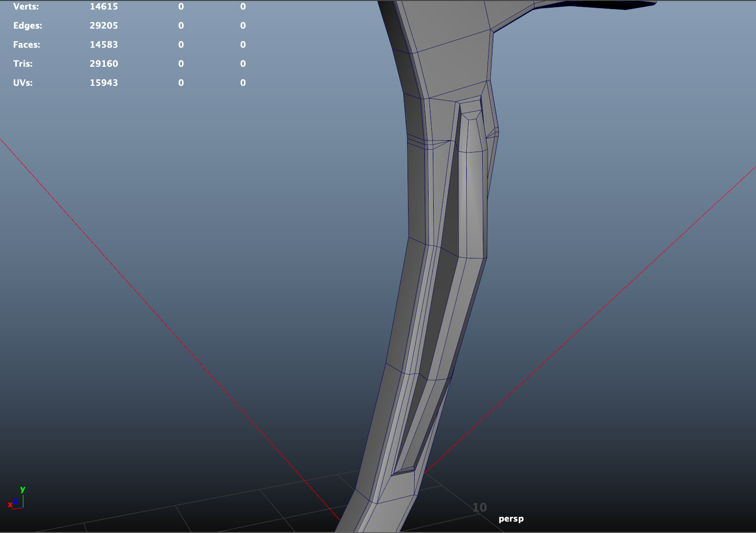Click the grid number 10 marker
Viewport: 756px width, 533px height.
(480, 507)
